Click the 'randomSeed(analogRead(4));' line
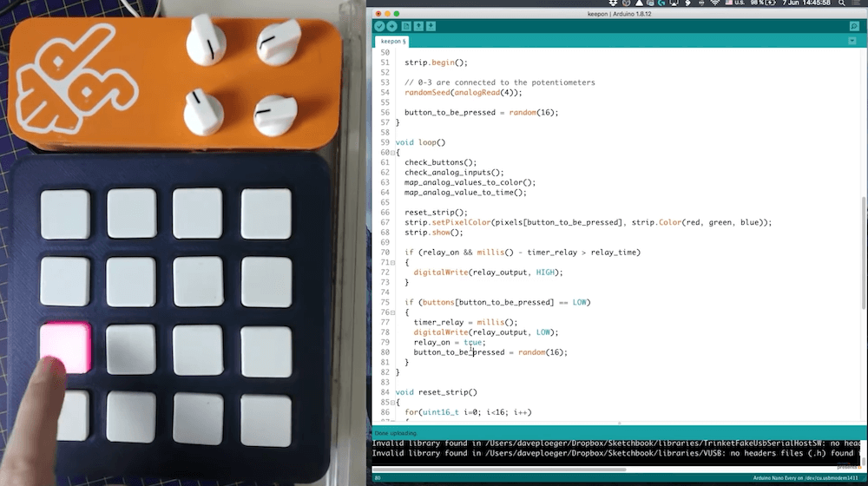Viewport: 868px width, 486px height. 464,93
